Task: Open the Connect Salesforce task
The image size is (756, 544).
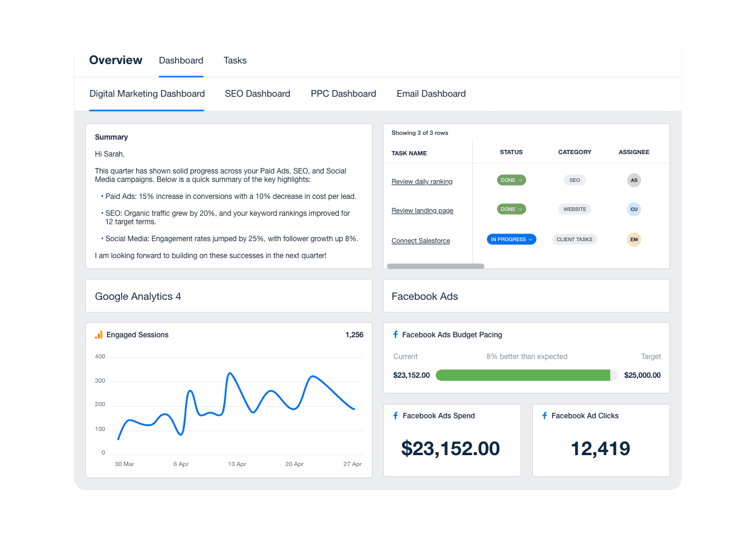Action: click(x=420, y=241)
